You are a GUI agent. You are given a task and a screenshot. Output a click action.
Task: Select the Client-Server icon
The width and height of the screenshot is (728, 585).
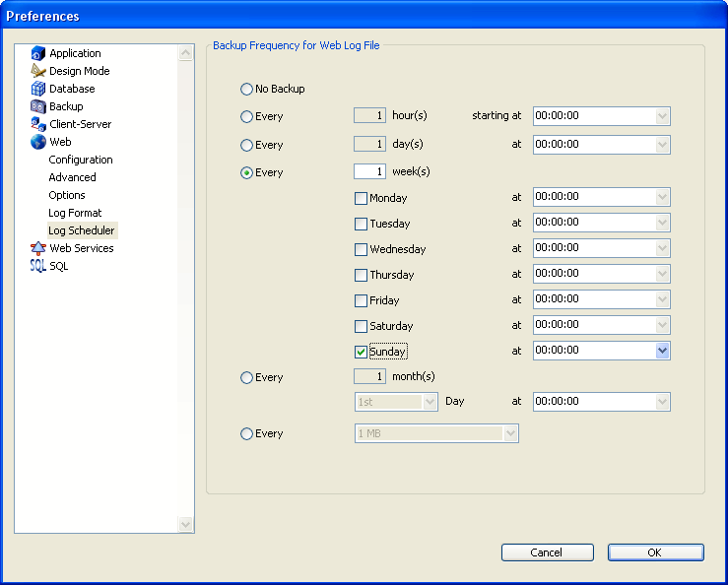(x=38, y=124)
